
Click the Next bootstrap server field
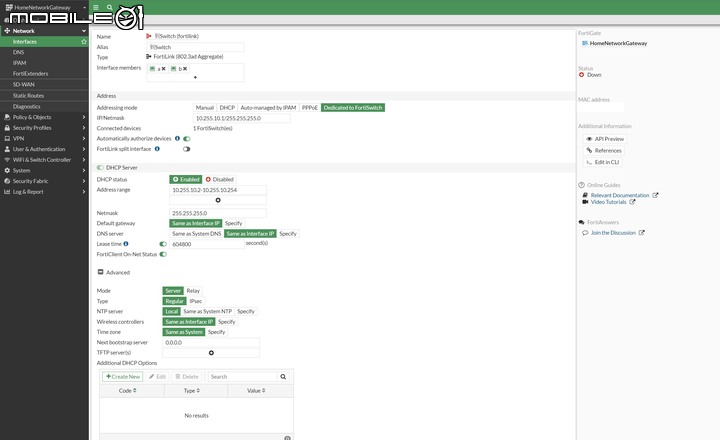coord(211,343)
